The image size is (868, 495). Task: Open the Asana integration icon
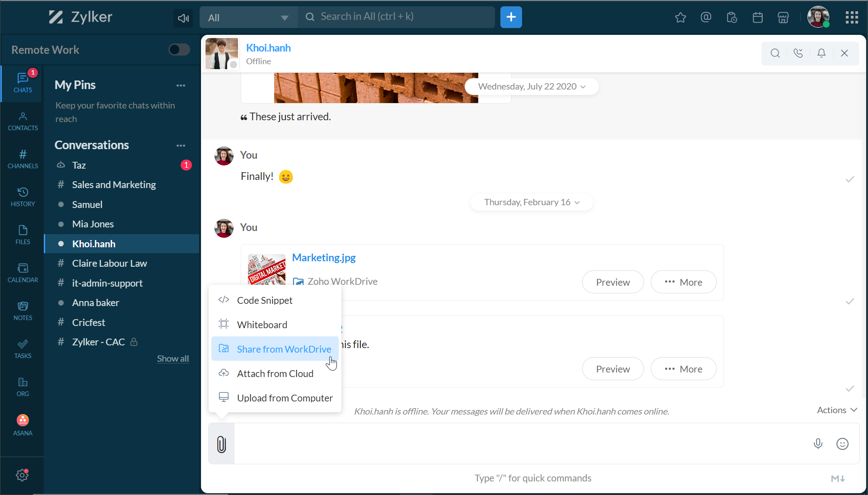click(23, 425)
